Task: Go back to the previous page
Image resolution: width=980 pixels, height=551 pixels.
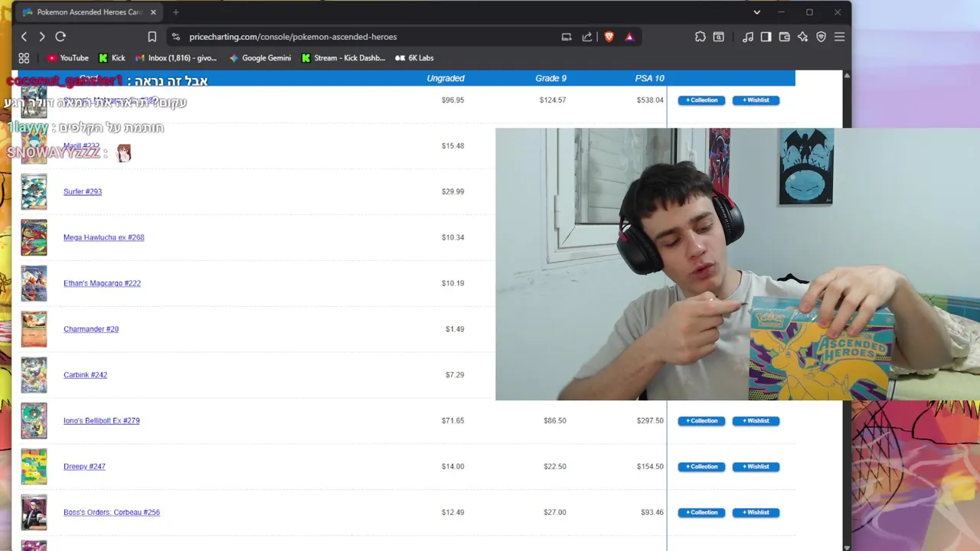Action: 24,37
